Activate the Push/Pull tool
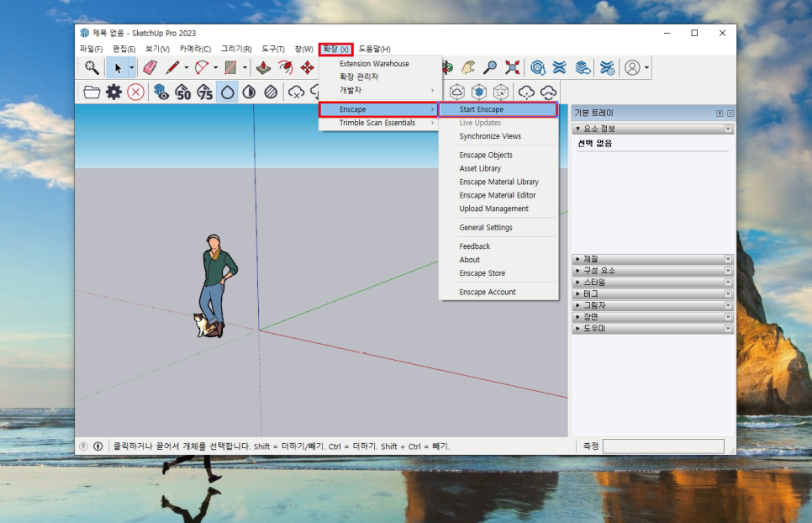The image size is (812, 523). click(264, 68)
